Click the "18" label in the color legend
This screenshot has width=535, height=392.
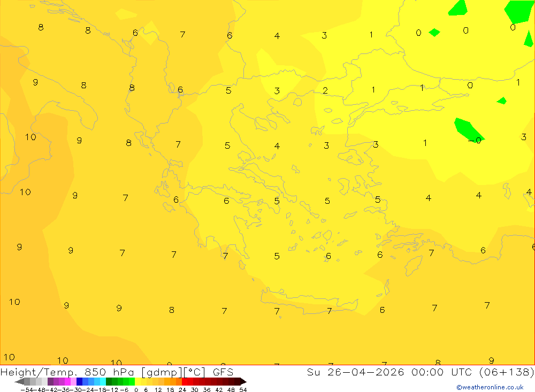click(170, 390)
